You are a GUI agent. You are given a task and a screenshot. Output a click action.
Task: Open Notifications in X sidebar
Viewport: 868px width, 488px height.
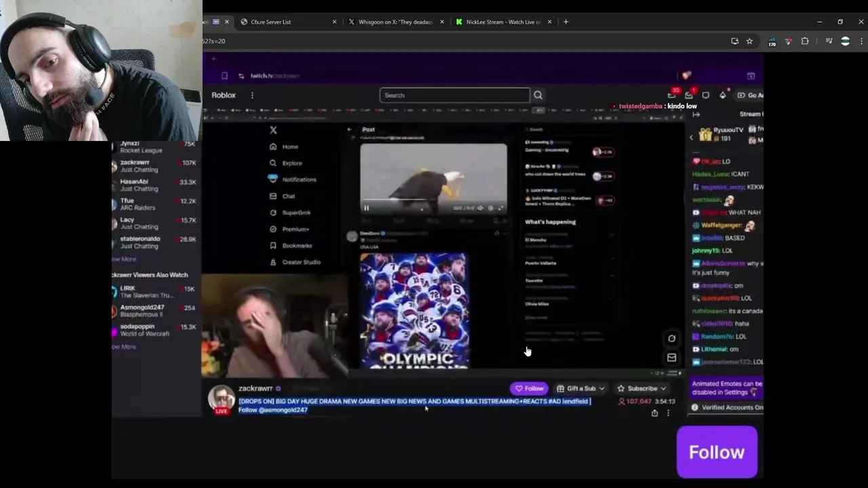(292, 180)
